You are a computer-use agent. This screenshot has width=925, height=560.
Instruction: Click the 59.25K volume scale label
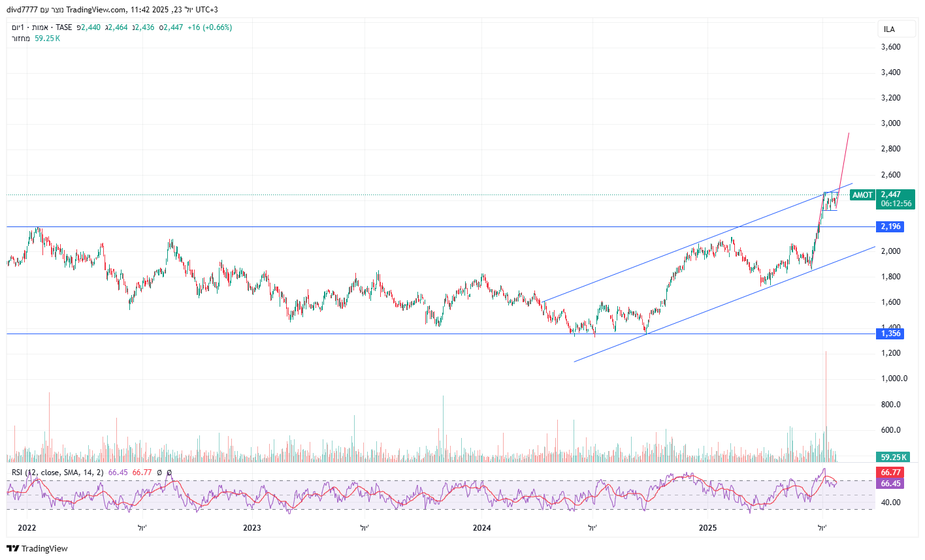[894, 458]
